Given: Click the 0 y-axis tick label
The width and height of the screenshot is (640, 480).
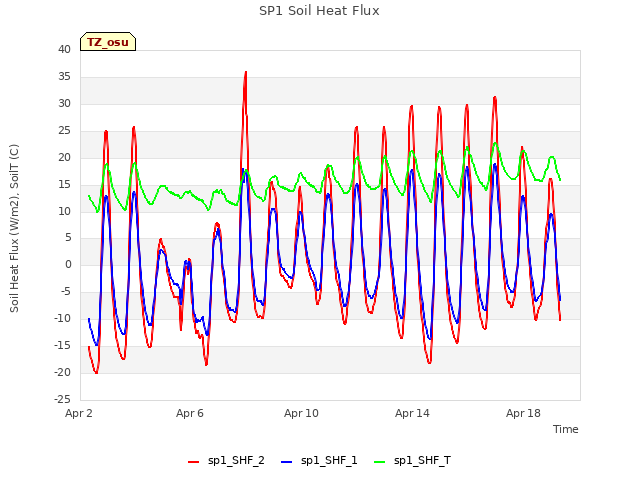Looking at the screenshot, I should click(x=68, y=264).
